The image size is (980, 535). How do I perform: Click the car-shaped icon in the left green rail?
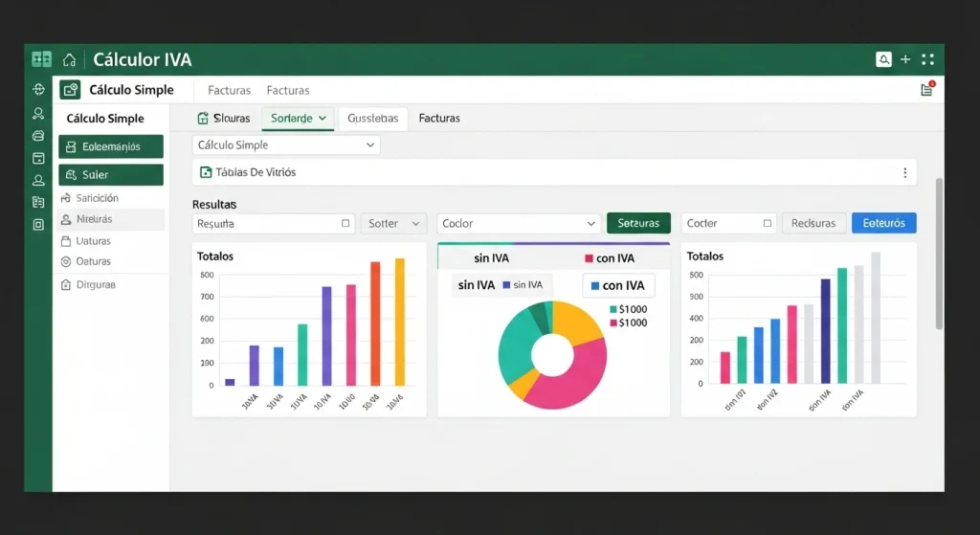(38, 136)
